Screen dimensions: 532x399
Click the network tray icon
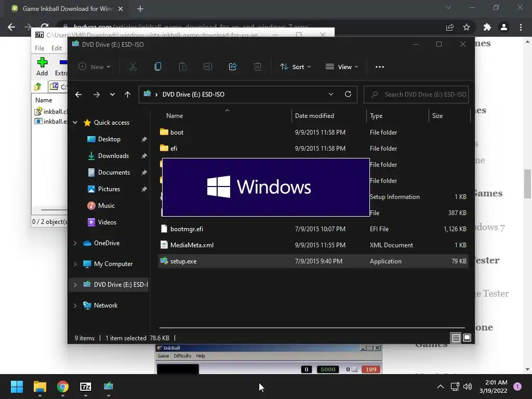pos(455,387)
